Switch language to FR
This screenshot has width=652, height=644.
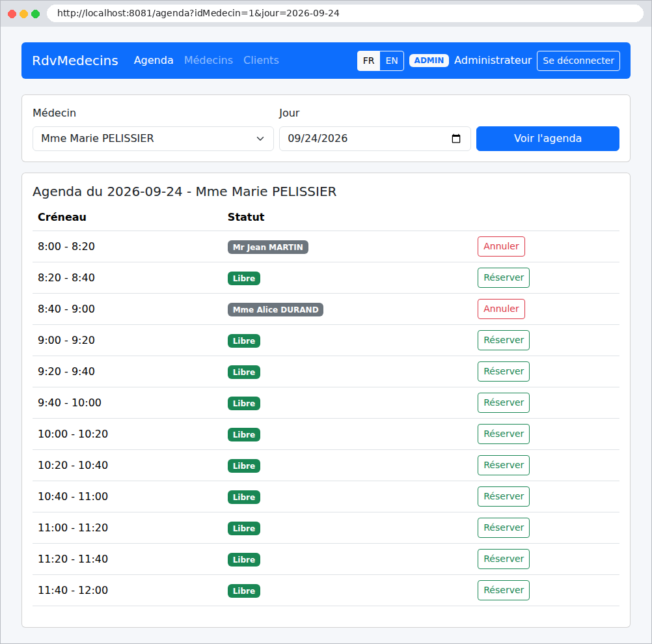pyautogui.click(x=368, y=61)
